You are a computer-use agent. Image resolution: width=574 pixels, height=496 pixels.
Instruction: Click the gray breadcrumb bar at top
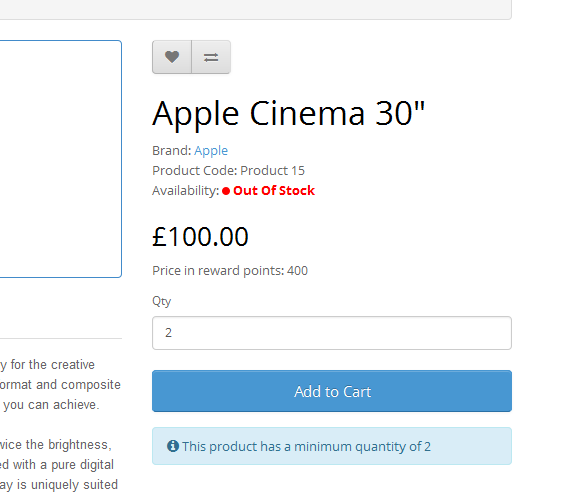click(x=256, y=10)
